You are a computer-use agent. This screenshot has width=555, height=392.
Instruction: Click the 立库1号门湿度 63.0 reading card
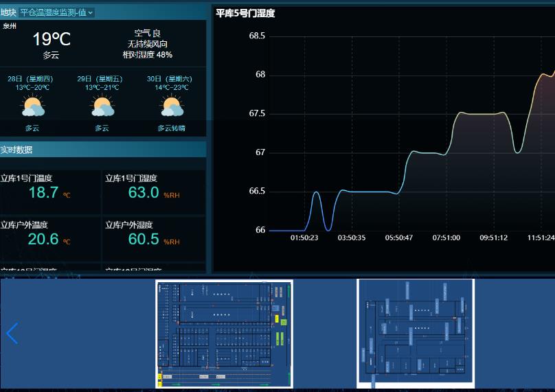point(154,192)
